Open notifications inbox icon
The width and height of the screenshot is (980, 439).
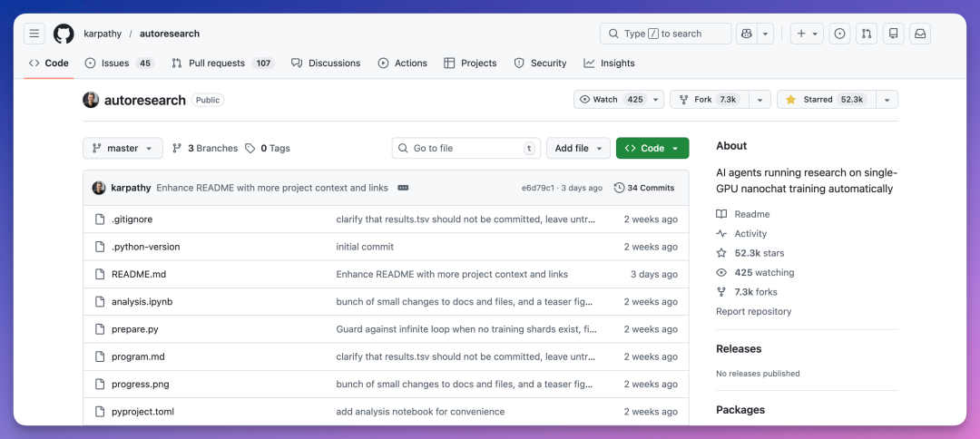pyautogui.click(x=921, y=34)
